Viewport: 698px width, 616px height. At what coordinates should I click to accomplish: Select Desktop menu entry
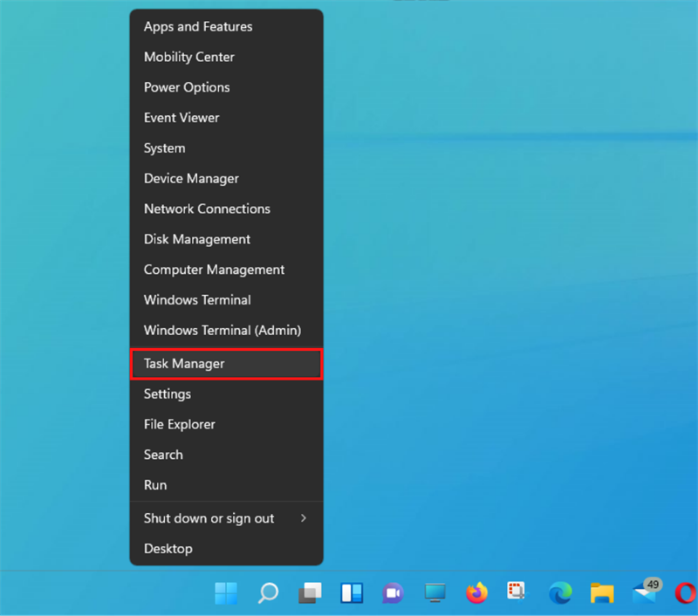[226, 549]
